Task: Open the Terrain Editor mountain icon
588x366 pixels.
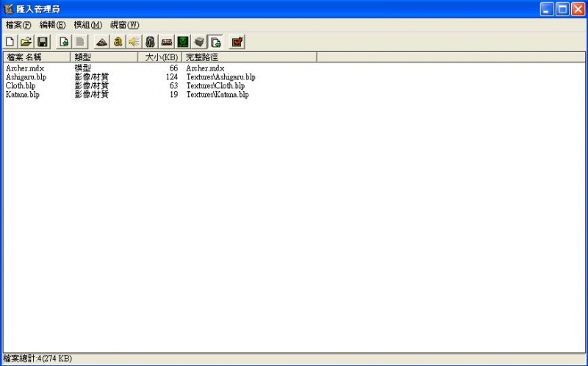Action: (101, 42)
